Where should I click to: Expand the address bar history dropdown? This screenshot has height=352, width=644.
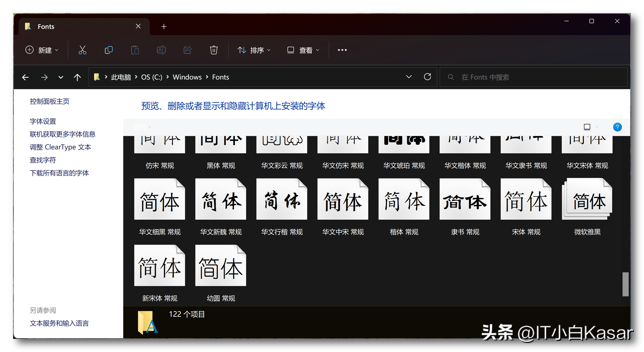coord(409,77)
